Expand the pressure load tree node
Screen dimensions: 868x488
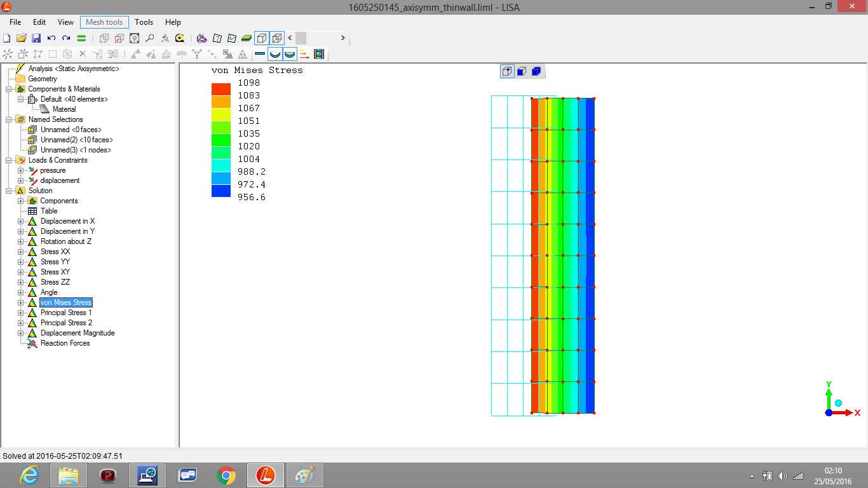pyautogui.click(x=21, y=170)
